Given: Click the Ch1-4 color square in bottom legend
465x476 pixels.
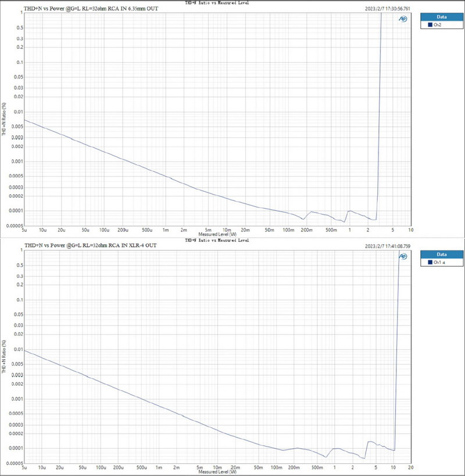Looking at the screenshot, I should [x=430, y=263].
